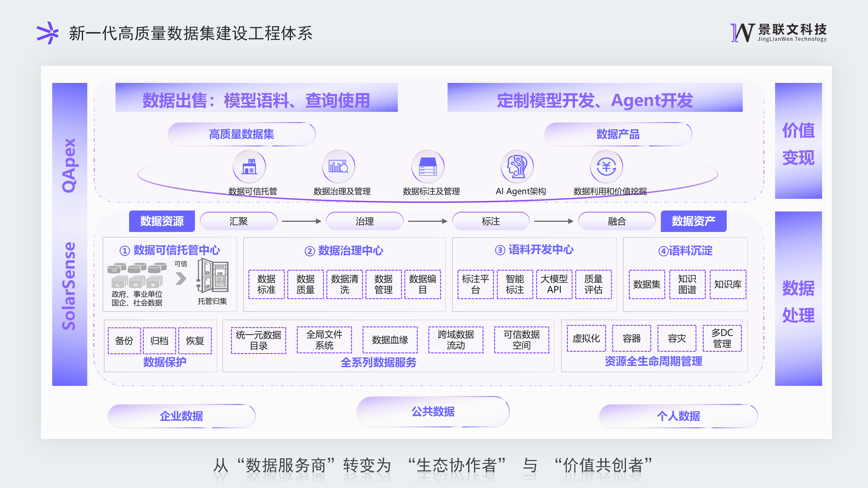Select the 智能标注 box
Screen dimensions: 868x488
pos(515,284)
